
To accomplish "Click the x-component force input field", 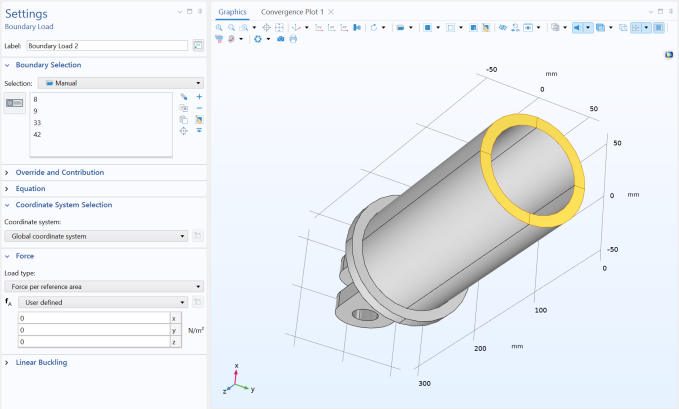I will pyautogui.click(x=92, y=318).
